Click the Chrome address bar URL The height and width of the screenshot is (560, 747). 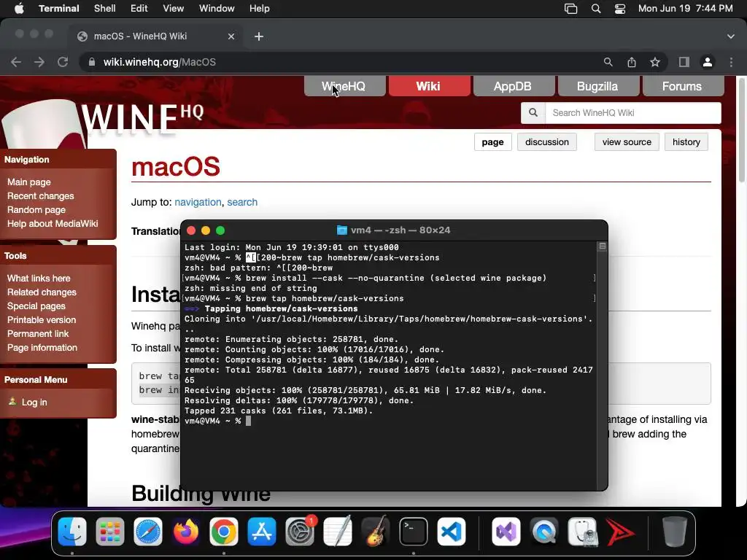pyautogui.click(x=160, y=62)
